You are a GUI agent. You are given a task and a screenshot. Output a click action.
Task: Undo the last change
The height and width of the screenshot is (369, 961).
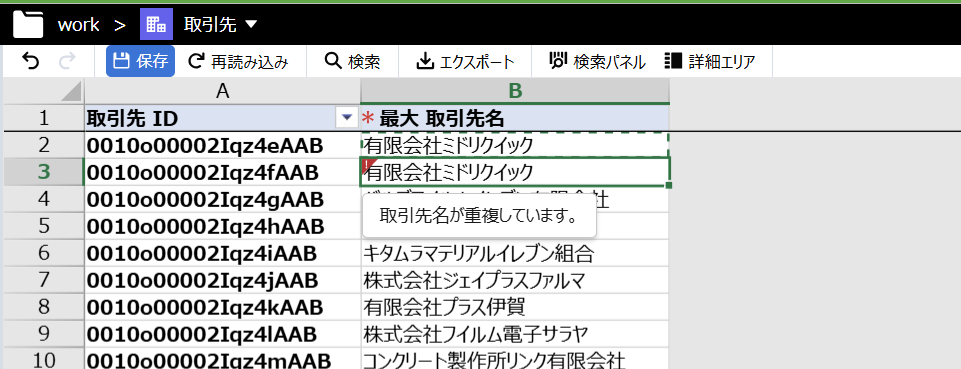tap(30, 61)
